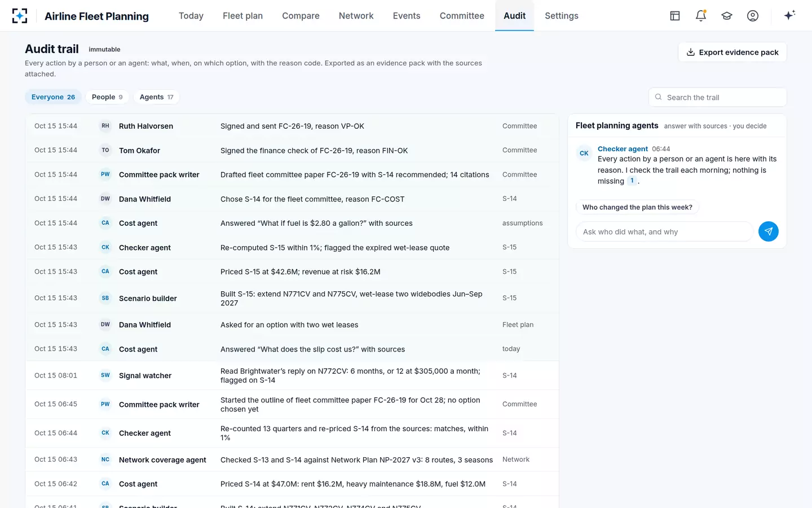Toggle the sparkle agents icon
Screen dimensions: 812x508
[x=789, y=15]
